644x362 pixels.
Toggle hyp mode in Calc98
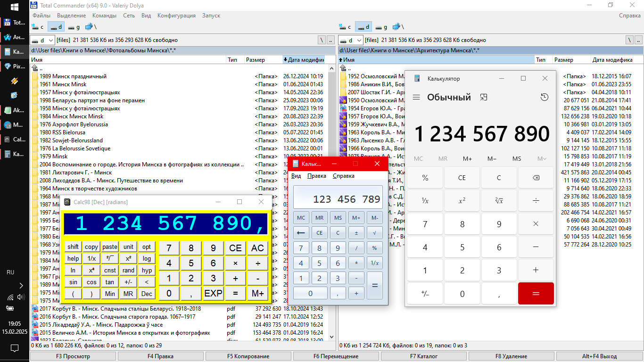147,270
